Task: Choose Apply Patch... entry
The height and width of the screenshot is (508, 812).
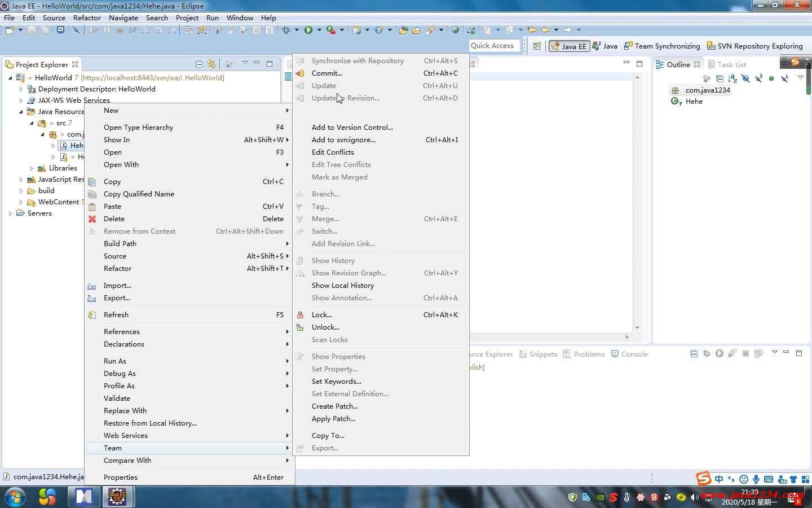Action: click(381, 419)
